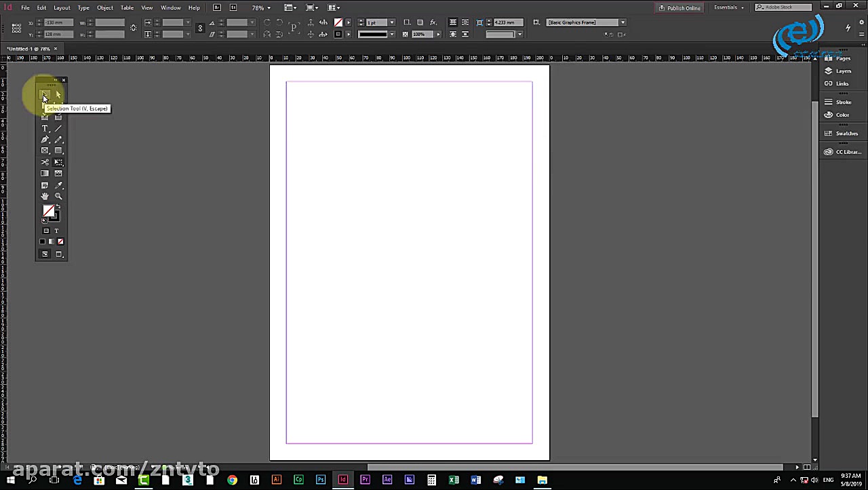Open the Object menu
The width and height of the screenshot is (868, 490).
(x=104, y=7)
